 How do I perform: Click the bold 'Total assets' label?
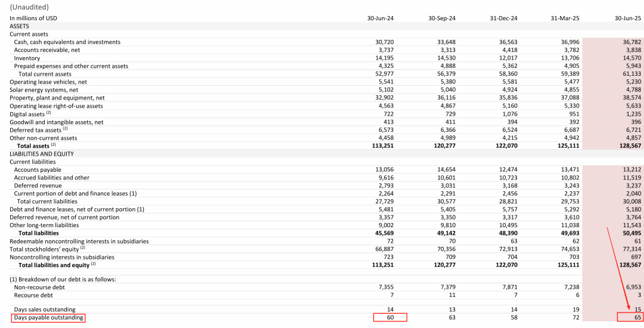tap(33, 146)
